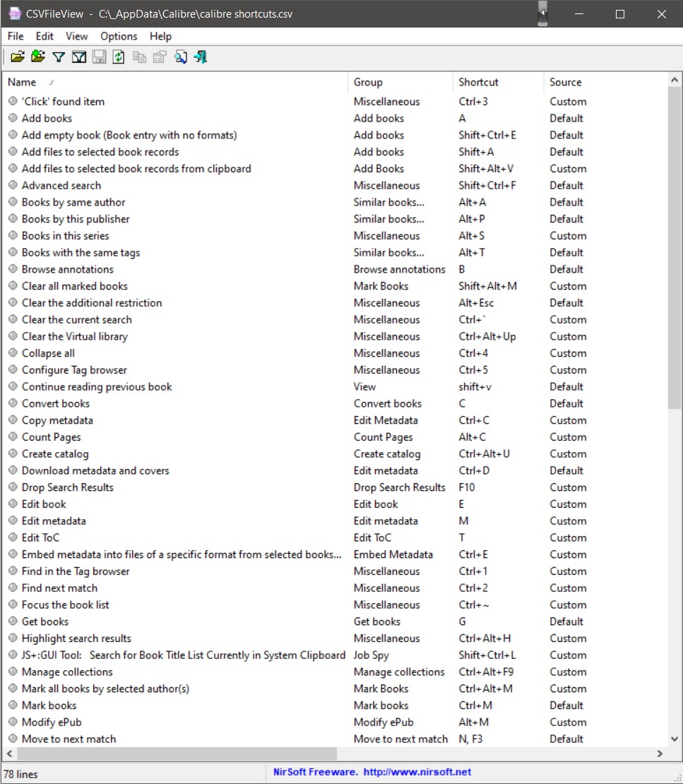Click the vertical scrollbar up arrow
The height and width of the screenshot is (784, 683).
tap(674, 80)
